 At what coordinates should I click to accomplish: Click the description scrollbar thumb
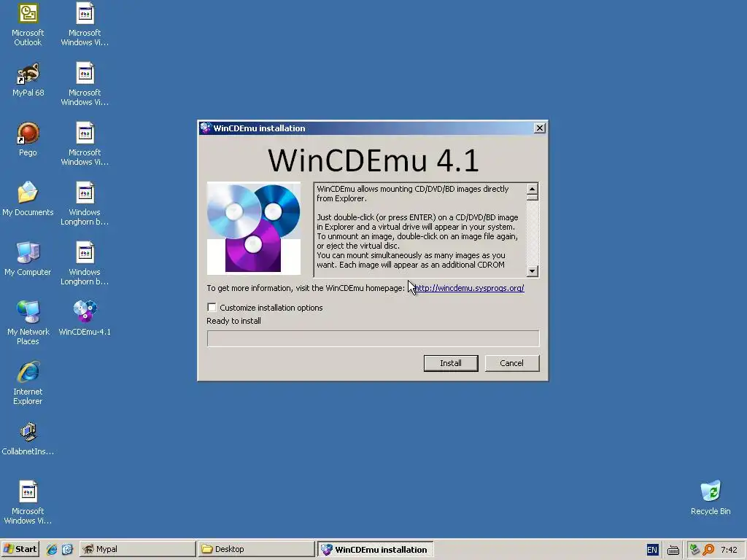(x=533, y=198)
